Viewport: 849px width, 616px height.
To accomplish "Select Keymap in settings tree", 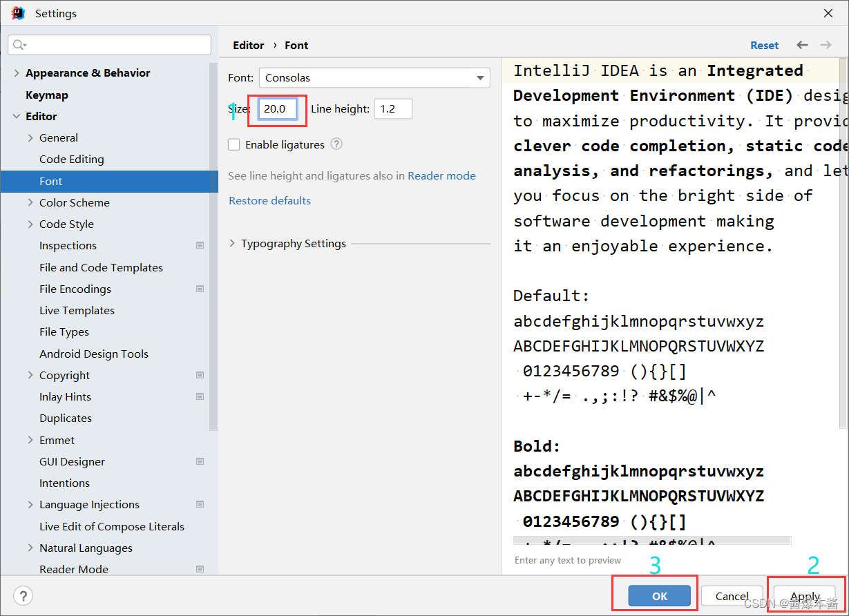I will coord(47,95).
